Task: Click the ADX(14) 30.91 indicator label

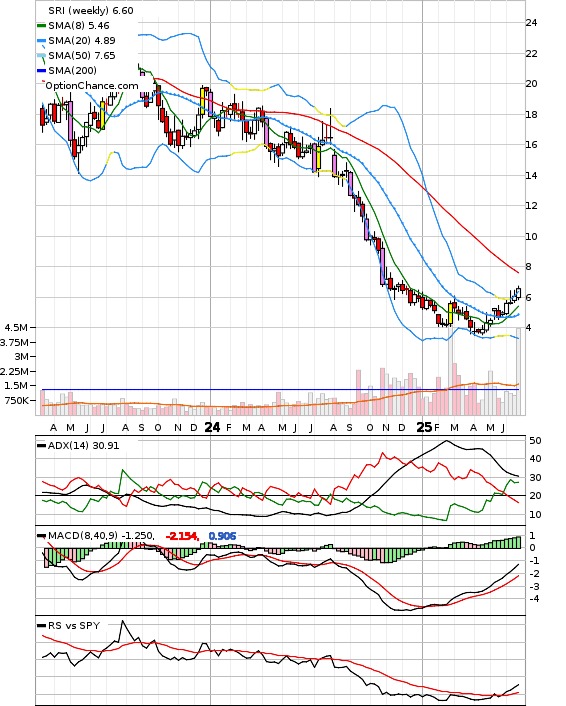Action: (83, 446)
